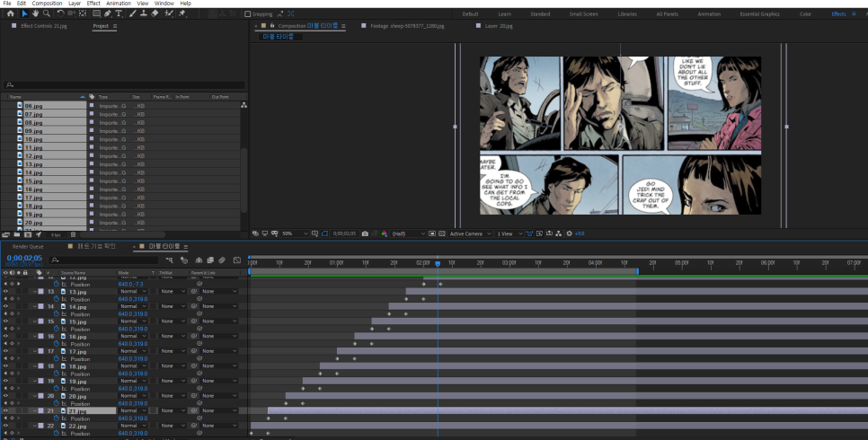This screenshot has width=868, height=440.
Task: Open Composition Flowchart icon in viewer
Action: coord(559,233)
